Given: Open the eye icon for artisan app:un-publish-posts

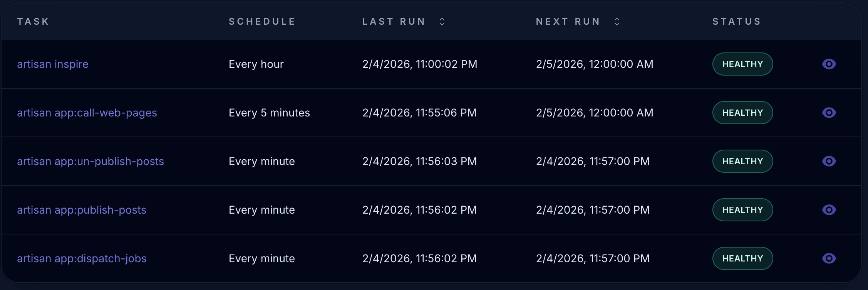Looking at the screenshot, I should [x=829, y=161].
